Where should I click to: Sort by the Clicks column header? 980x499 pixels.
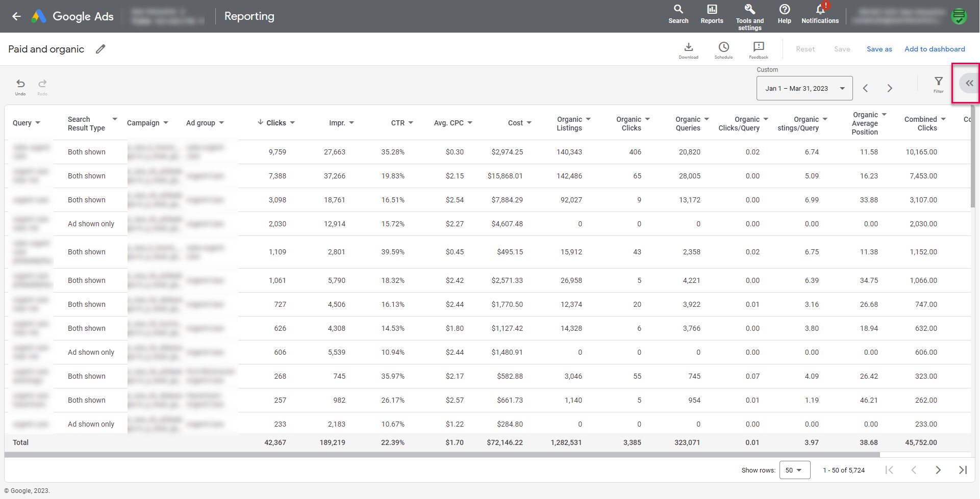[x=276, y=123]
